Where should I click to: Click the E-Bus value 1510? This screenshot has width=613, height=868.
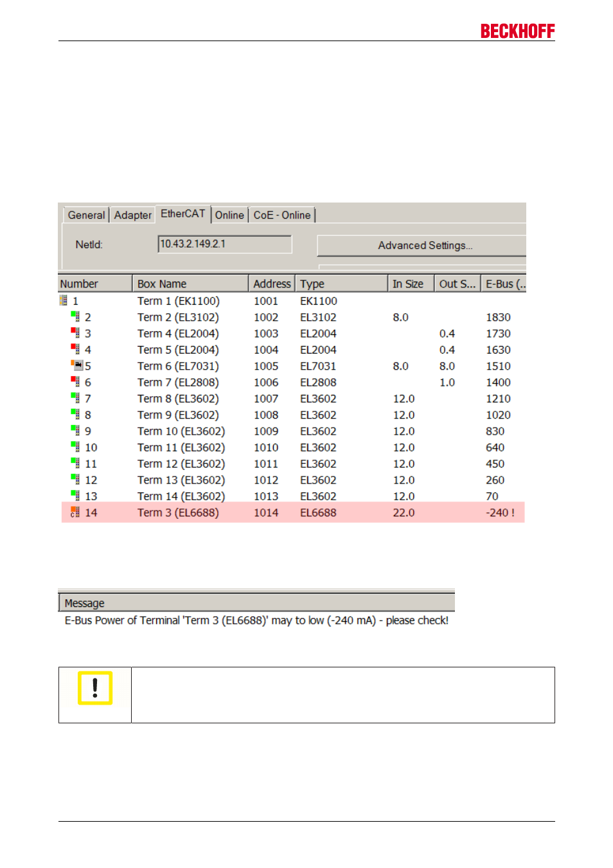pyautogui.click(x=498, y=366)
